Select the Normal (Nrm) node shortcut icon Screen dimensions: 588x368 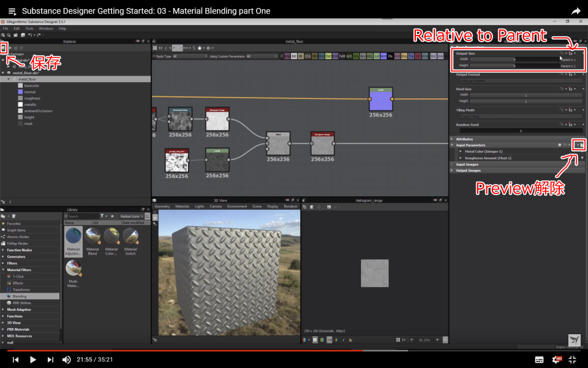pos(383,56)
